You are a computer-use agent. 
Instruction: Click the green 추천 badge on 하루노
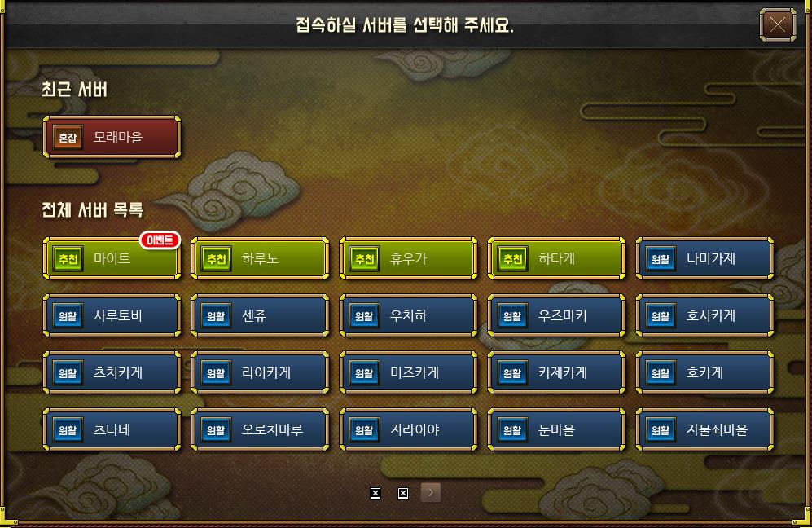click(216, 258)
